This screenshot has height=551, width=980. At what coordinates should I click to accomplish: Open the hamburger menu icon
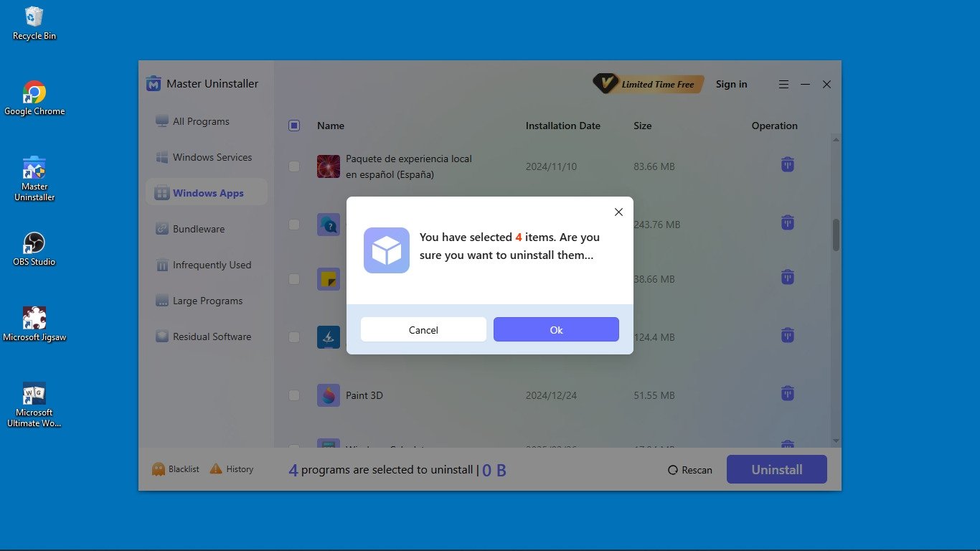click(x=783, y=85)
